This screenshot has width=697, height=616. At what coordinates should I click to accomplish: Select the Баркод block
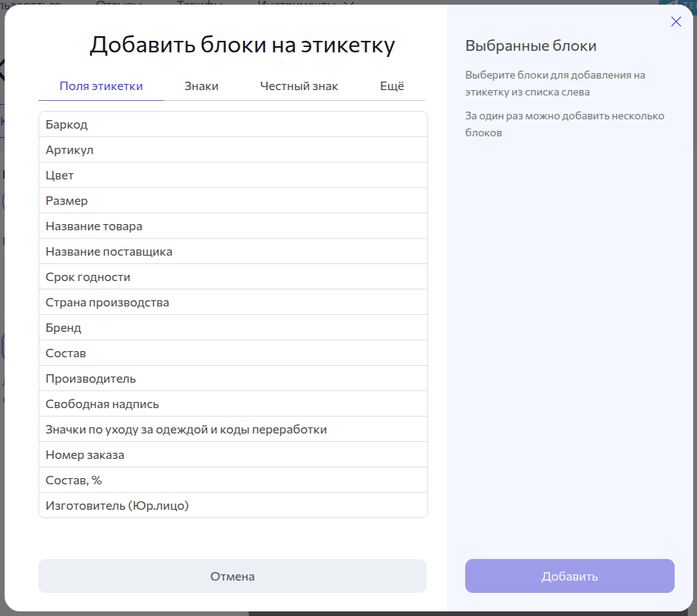(233, 125)
